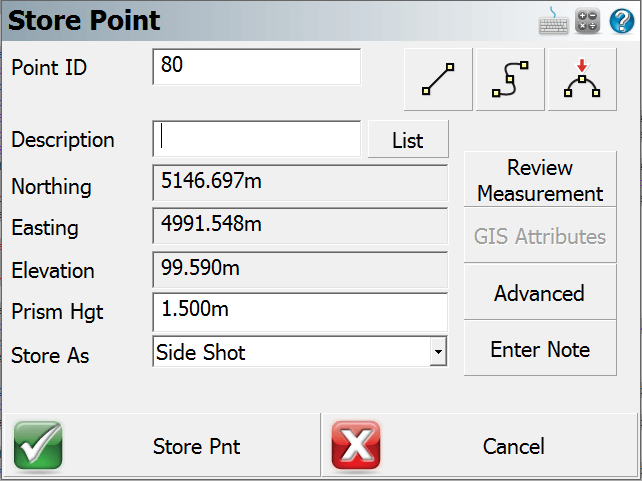Click the GIS Attributes button
The height and width of the screenshot is (481, 642).
point(540,235)
